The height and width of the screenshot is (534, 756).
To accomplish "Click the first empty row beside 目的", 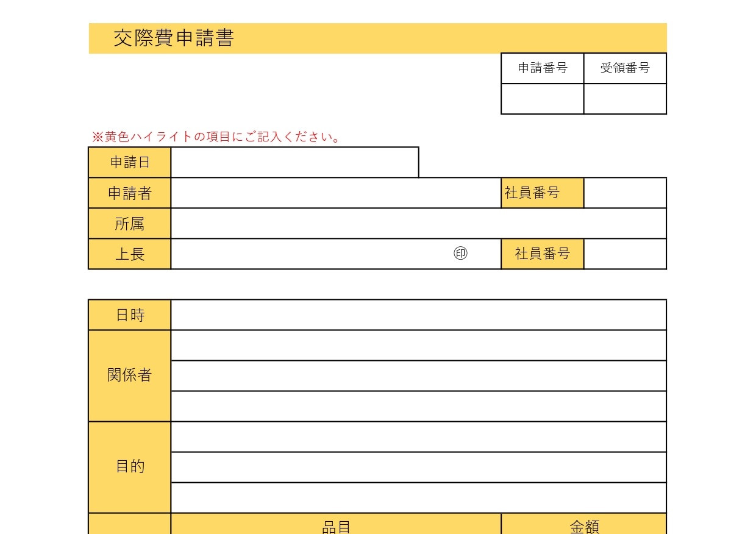I will coord(419,436).
